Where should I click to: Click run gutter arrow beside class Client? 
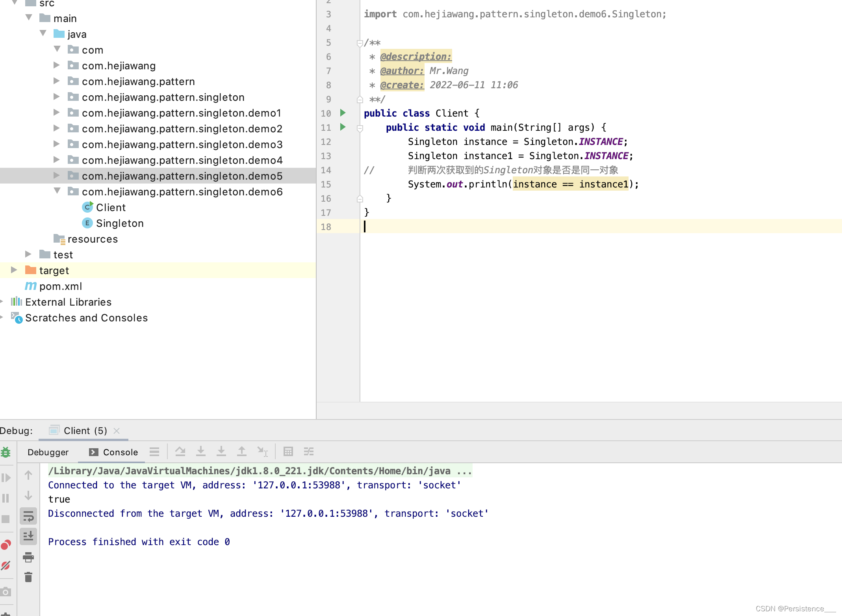point(343,113)
